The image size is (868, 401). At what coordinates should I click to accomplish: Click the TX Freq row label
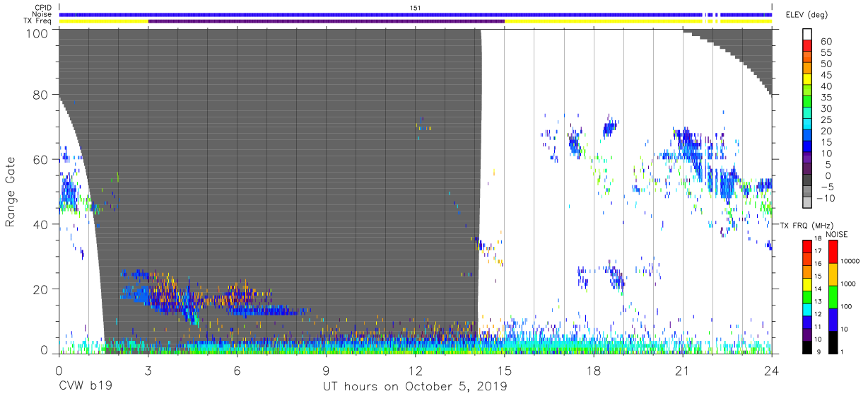[x=39, y=21]
